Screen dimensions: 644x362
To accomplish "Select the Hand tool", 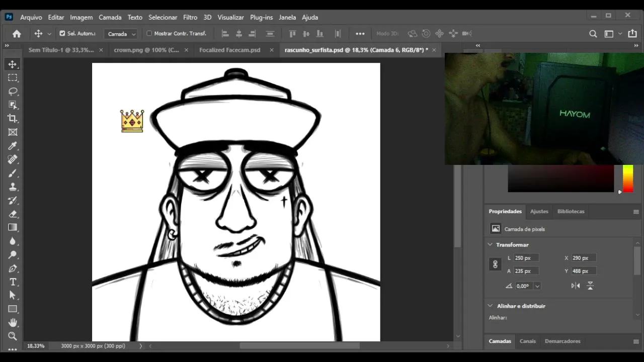I will click(x=13, y=322).
